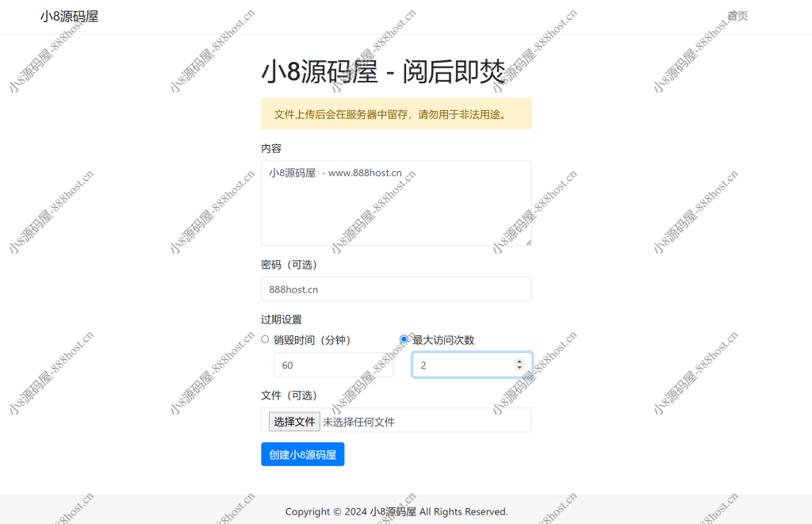This screenshot has height=524, width=812.
Task: Click the yellow warning notice about 非法用途
Action: pyautogui.click(x=396, y=114)
